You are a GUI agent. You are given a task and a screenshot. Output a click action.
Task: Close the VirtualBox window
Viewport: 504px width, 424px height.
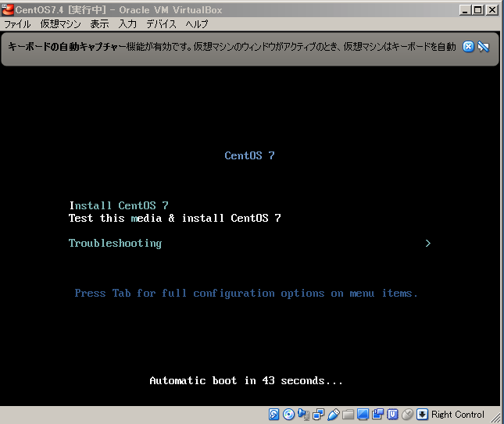(x=492, y=10)
